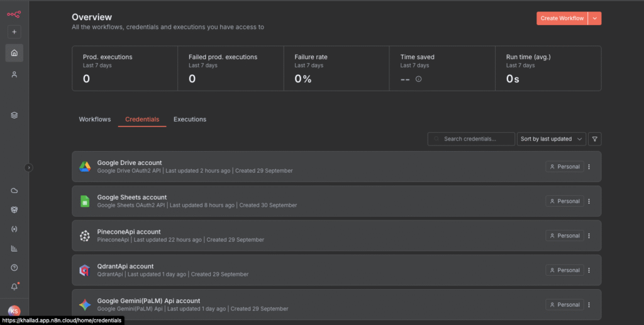The width and height of the screenshot is (644, 325).
Task: Click the Create Workflow button
Action: tap(562, 18)
